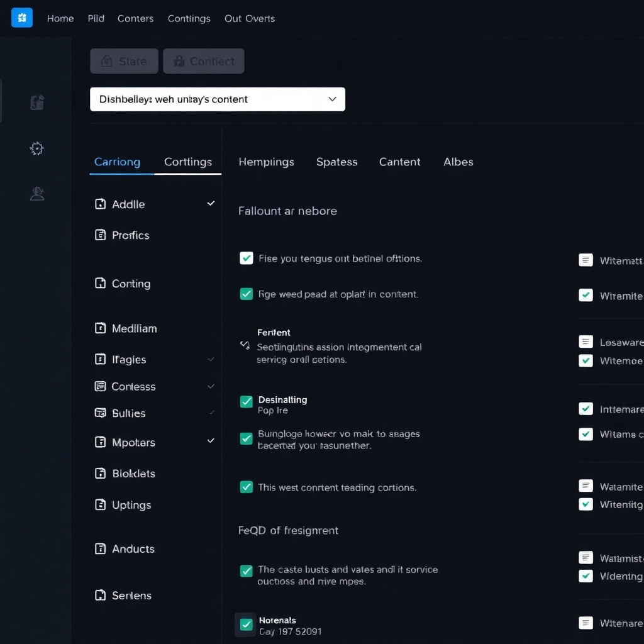Click the document icon in left rail

36,102
